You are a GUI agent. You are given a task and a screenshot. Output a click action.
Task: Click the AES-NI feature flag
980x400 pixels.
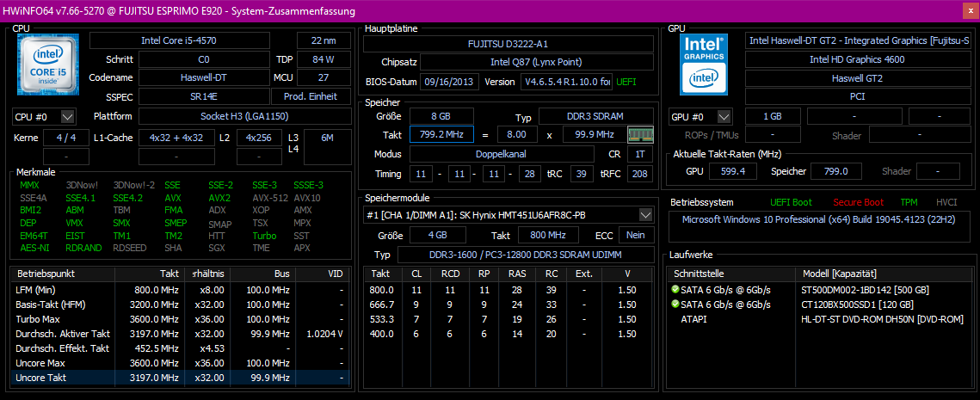33,248
